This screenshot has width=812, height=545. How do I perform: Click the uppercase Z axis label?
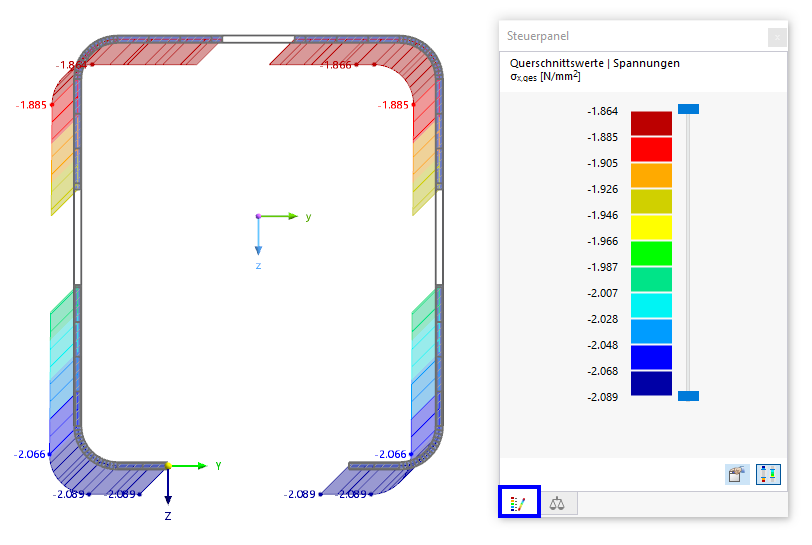point(168,516)
